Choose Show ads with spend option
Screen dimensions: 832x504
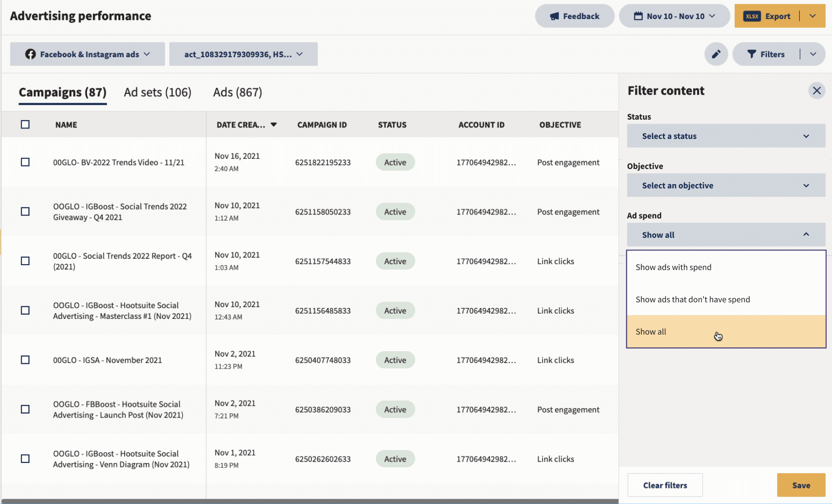pyautogui.click(x=673, y=267)
